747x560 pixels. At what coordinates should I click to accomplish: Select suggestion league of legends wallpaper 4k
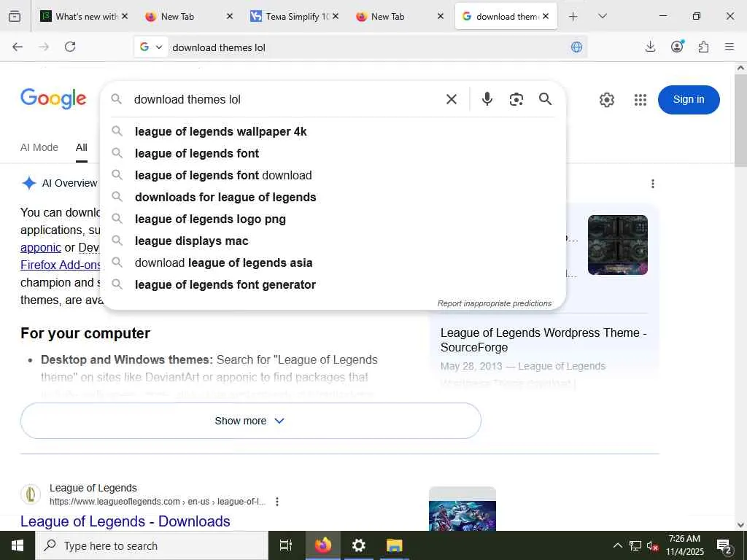333,131
